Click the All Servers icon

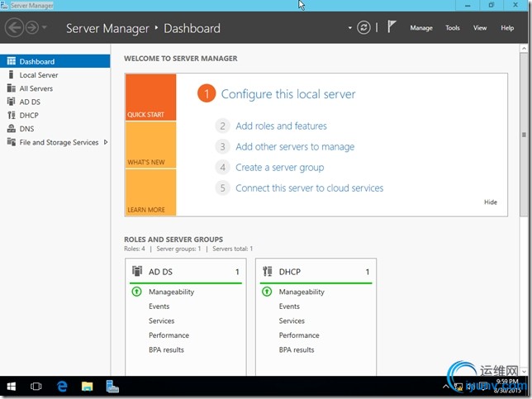coord(12,88)
